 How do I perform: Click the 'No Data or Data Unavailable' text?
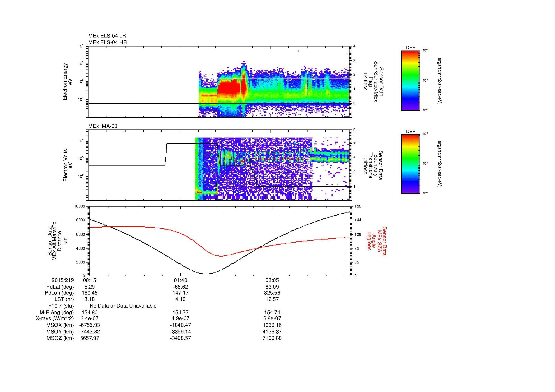coord(123,306)
